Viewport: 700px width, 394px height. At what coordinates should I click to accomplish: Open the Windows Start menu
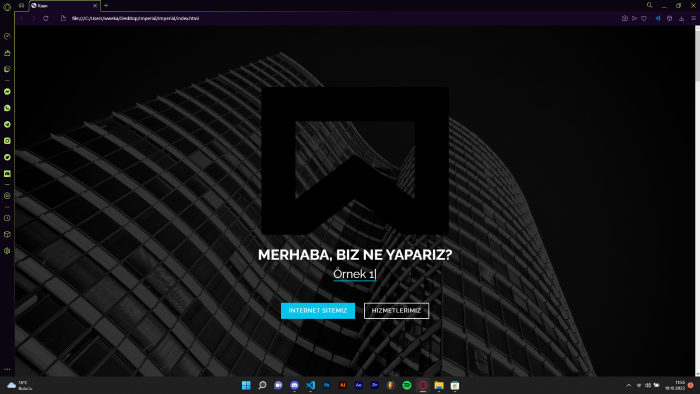pos(246,385)
